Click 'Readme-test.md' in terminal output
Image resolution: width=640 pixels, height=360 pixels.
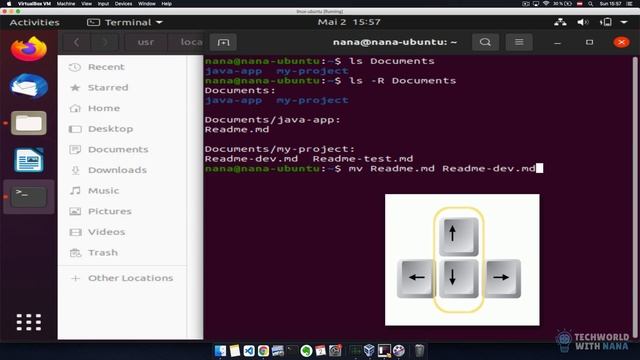coord(363,159)
